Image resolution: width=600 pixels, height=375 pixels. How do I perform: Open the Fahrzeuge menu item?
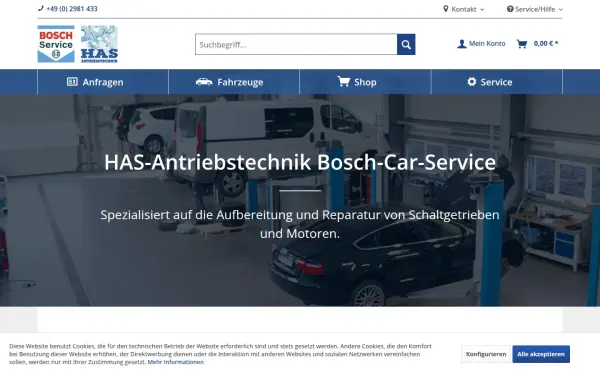pos(234,82)
